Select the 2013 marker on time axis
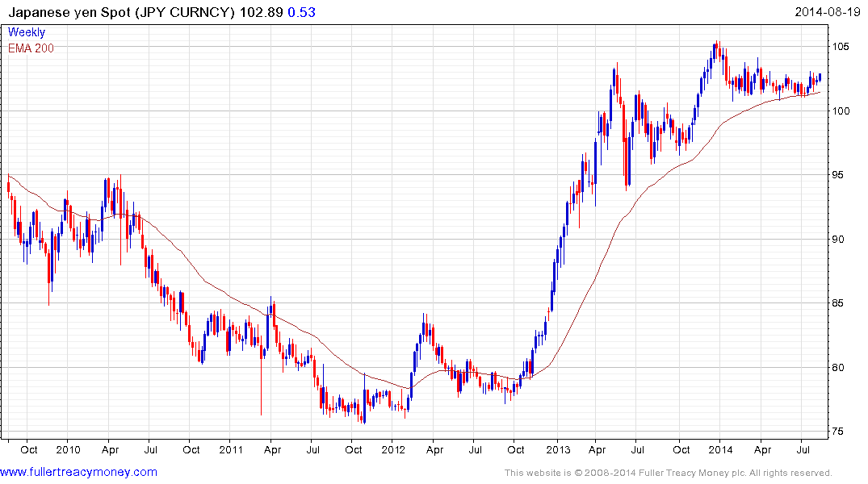The height and width of the screenshot is (484, 868). click(558, 449)
